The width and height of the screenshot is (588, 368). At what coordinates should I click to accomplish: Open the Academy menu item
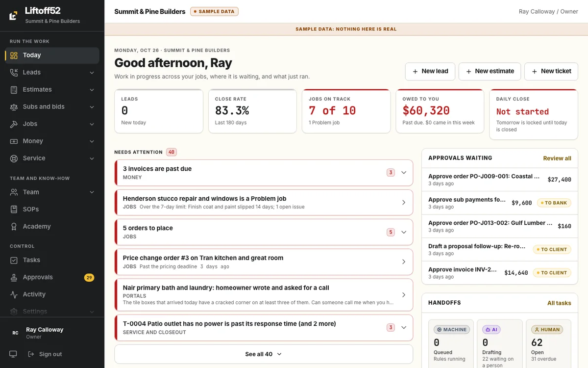pos(52,227)
